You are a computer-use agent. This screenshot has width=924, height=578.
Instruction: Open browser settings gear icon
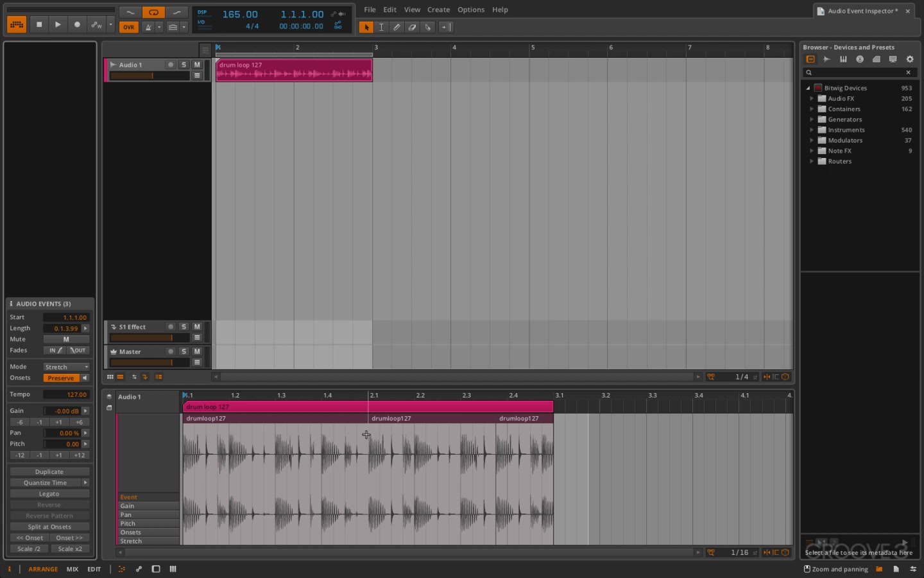(x=909, y=59)
